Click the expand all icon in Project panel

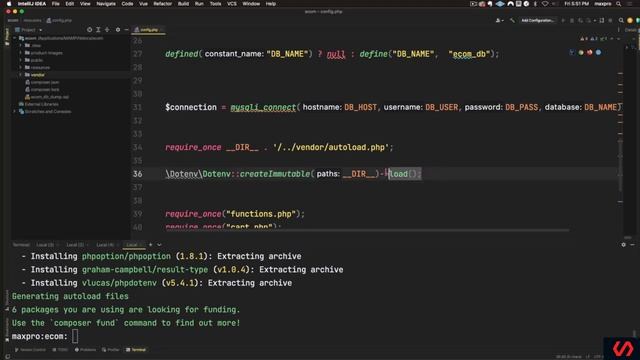[98, 30]
